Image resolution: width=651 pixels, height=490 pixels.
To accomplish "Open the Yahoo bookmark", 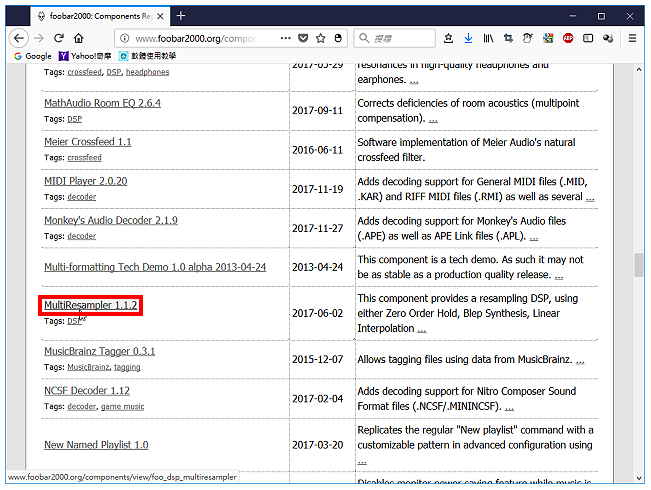I will [85, 56].
